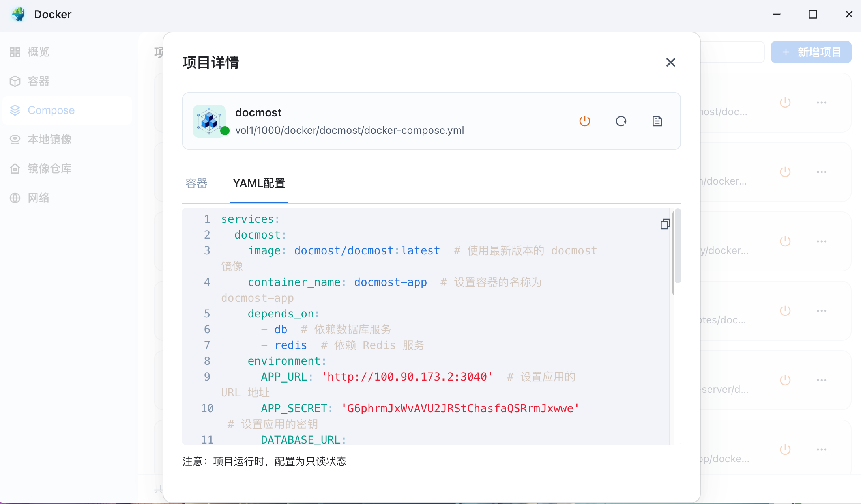Switch to the 容器 tab

197,183
